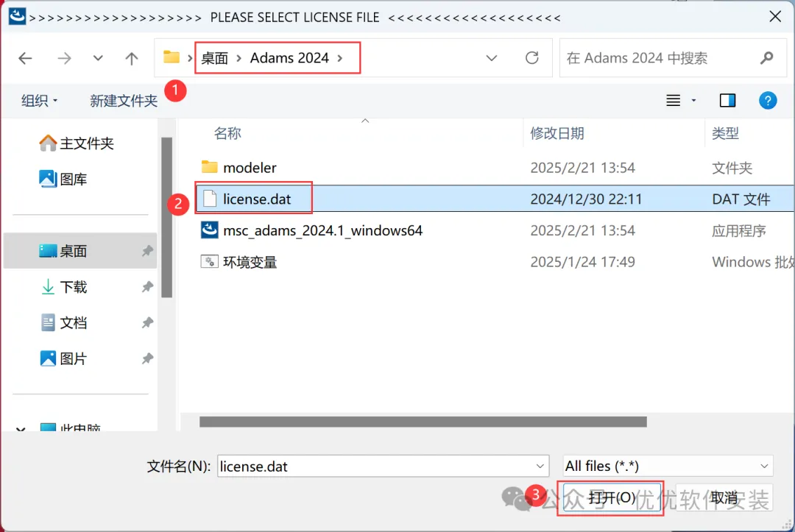
Task: Open the address bar history dropdown
Action: (491, 57)
